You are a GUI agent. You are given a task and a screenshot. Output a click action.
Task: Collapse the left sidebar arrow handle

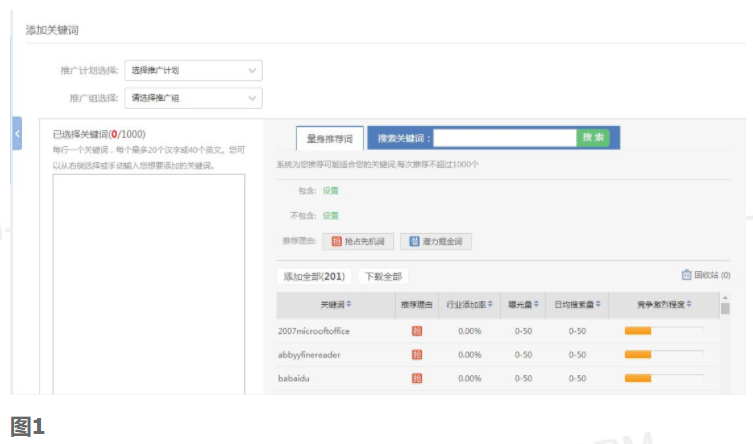pyautogui.click(x=17, y=133)
